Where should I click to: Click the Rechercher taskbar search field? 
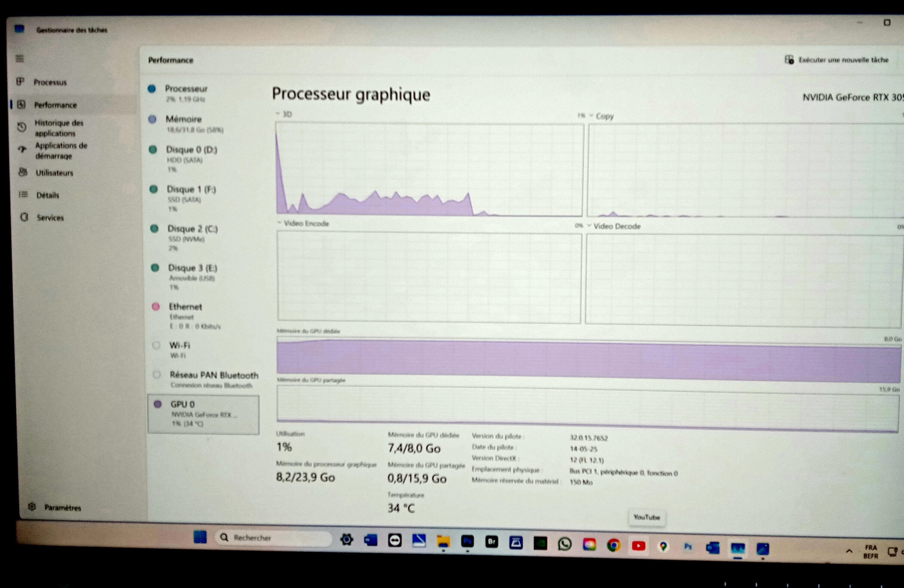[x=274, y=538]
